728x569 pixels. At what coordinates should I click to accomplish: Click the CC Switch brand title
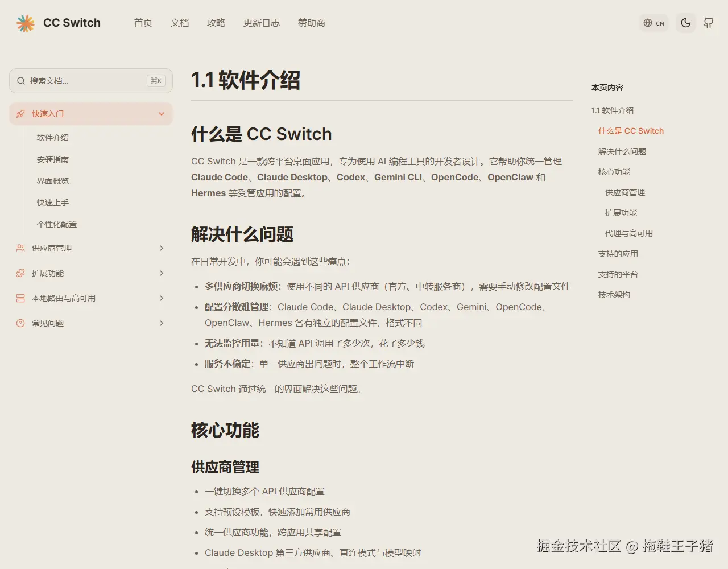click(72, 23)
